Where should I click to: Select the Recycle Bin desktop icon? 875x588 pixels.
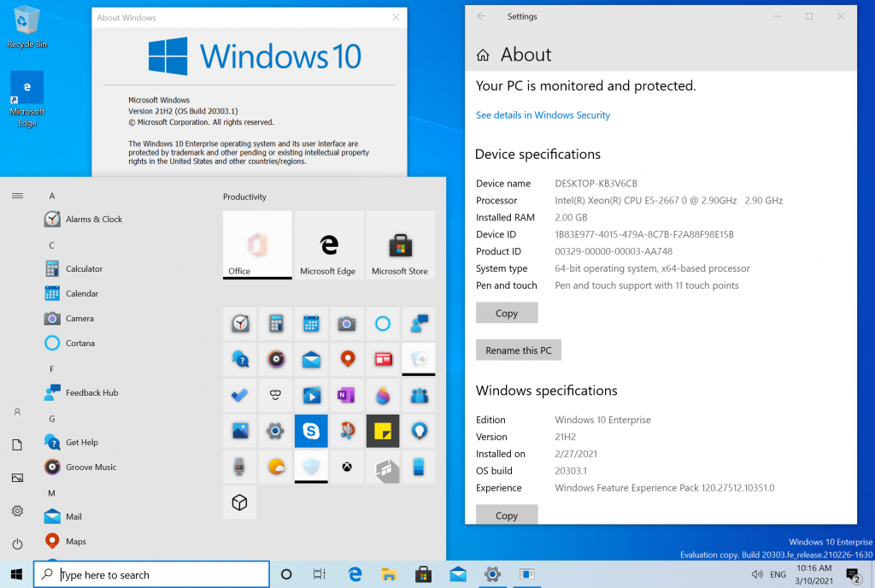[x=26, y=26]
